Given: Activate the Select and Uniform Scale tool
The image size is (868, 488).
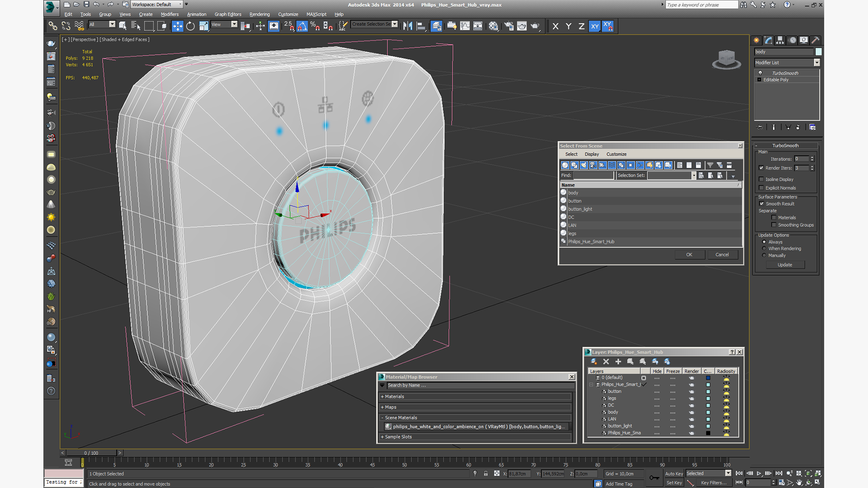Looking at the screenshot, I should [x=203, y=26].
